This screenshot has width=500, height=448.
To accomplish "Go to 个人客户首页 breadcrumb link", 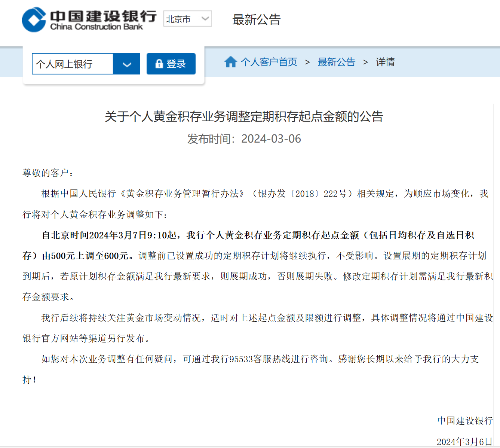I will pos(269,62).
